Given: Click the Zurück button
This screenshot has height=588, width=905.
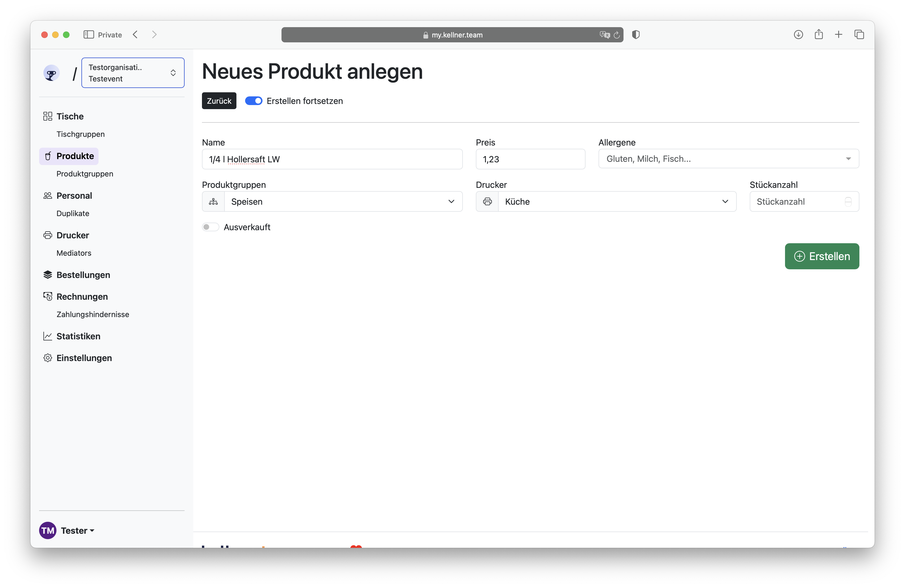Looking at the screenshot, I should pyautogui.click(x=219, y=101).
